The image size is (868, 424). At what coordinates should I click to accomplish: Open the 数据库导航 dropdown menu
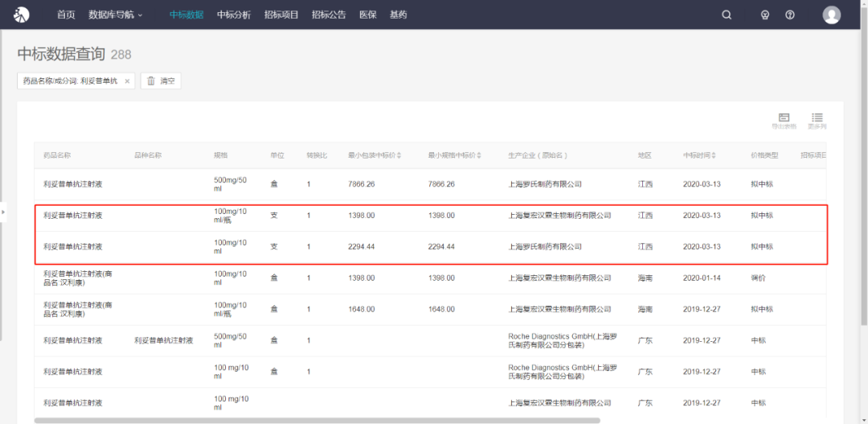click(115, 15)
